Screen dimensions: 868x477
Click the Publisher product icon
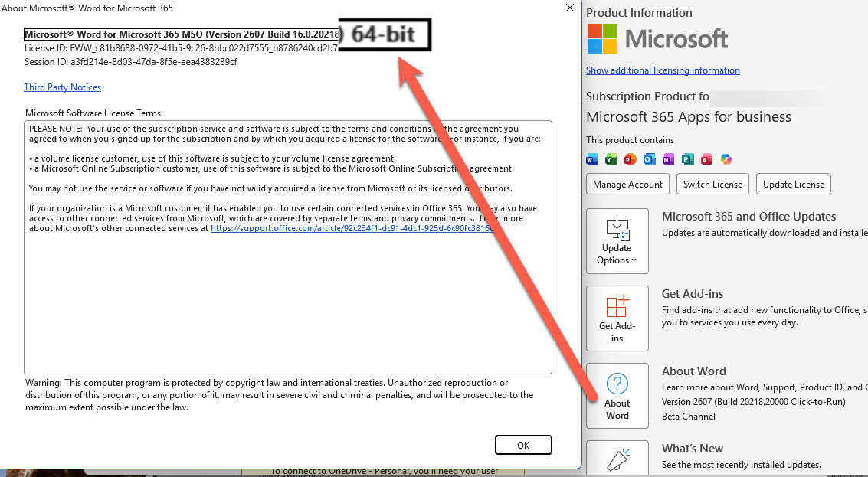pos(687,160)
